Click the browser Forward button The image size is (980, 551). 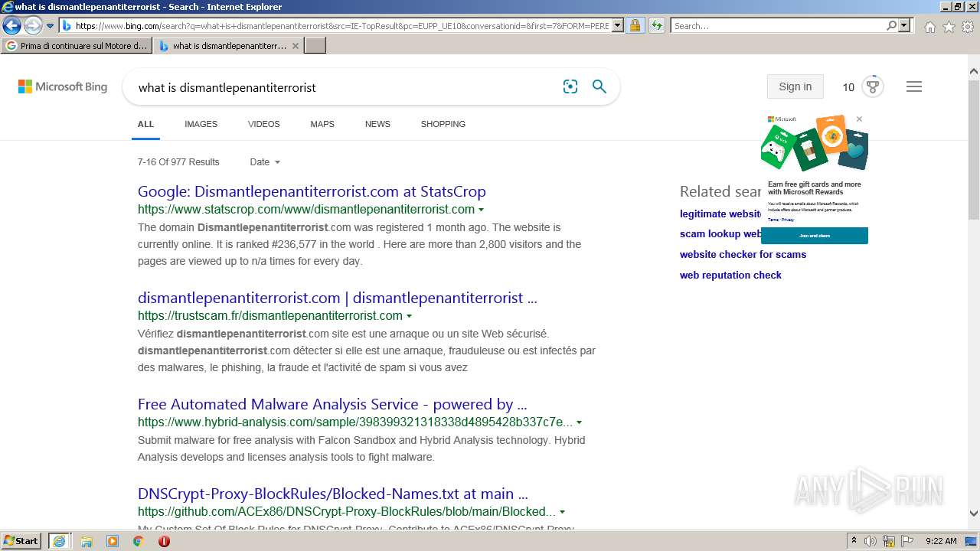coord(32,25)
